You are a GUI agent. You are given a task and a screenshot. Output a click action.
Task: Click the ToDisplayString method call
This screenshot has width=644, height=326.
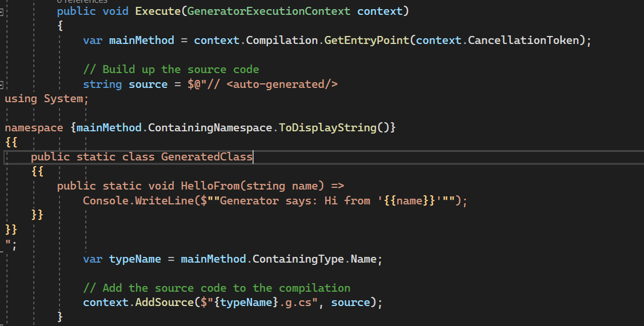point(327,128)
